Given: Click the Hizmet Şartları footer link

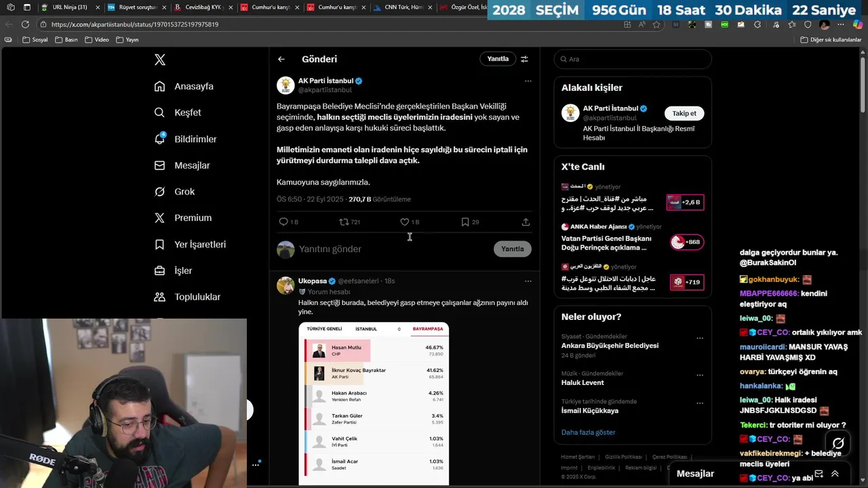Looking at the screenshot, I should click(578, 457).
